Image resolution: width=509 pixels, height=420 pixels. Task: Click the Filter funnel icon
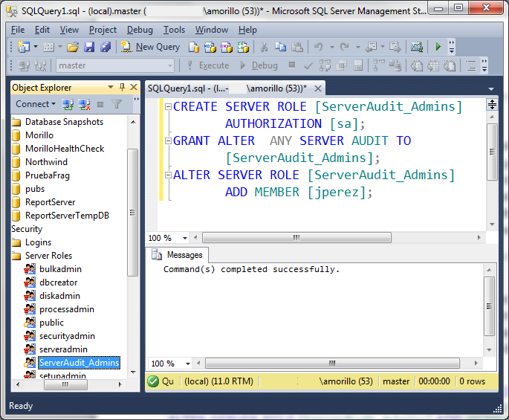pyautogui.click(x=116, y=104)
